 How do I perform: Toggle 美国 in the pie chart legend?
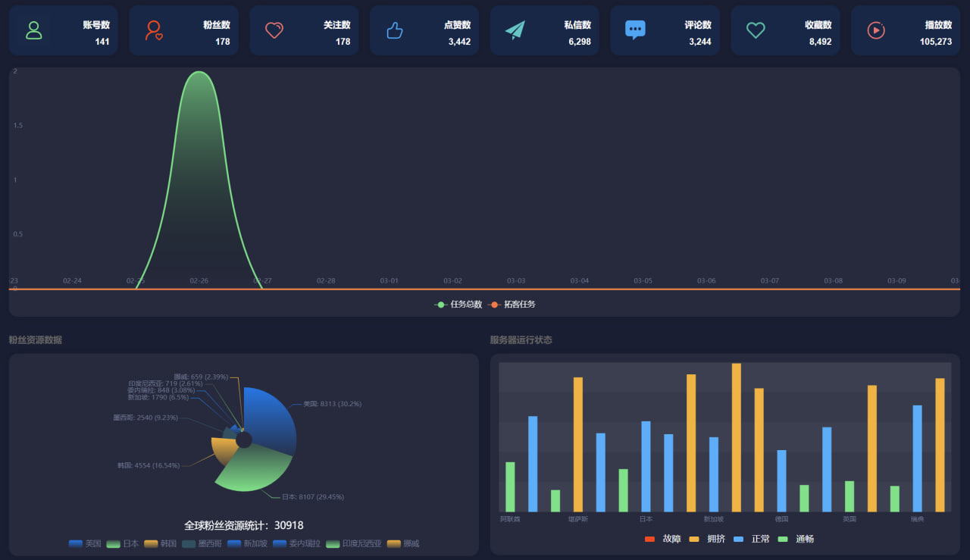point(85,543)
